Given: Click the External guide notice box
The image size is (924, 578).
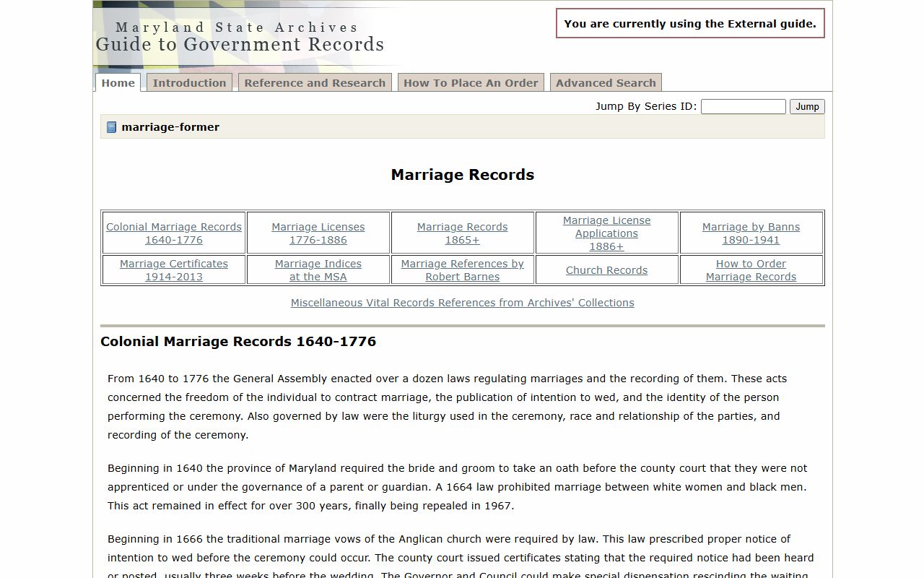Looking at the screenshot, I should coord(690,23).
